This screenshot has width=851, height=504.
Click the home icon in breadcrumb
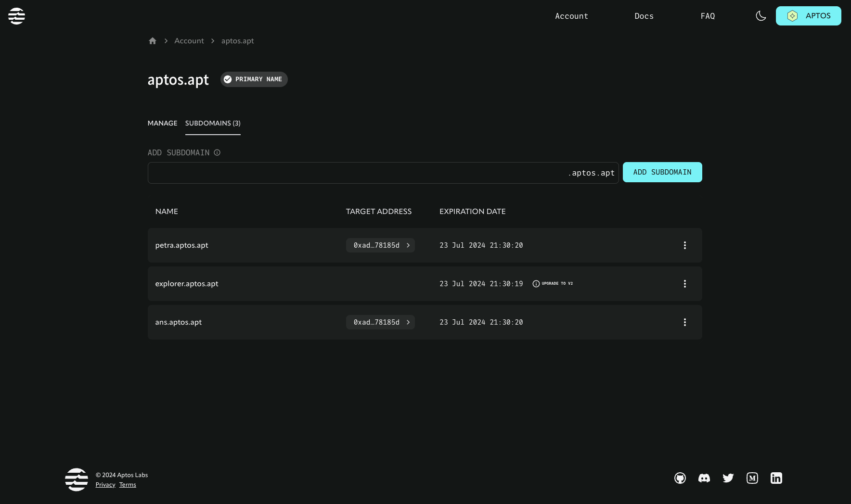coord(153,41)
